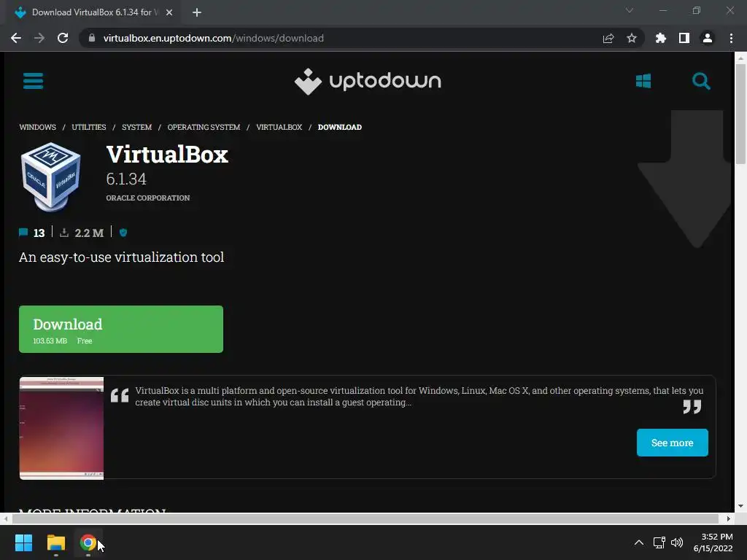This screenshot has height=560, width=747.
Task: Open File Explorer from taskbar
Action: click(x=55, y=542)
